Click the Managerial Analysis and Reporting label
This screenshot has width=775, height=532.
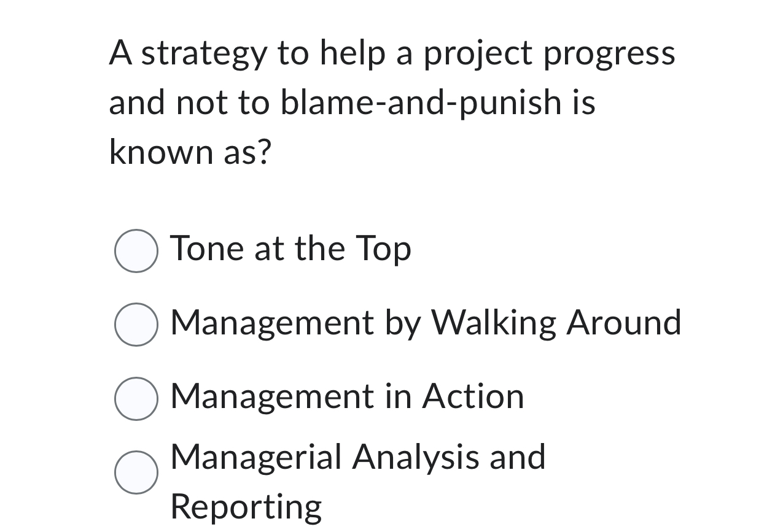tap(357, 457)
